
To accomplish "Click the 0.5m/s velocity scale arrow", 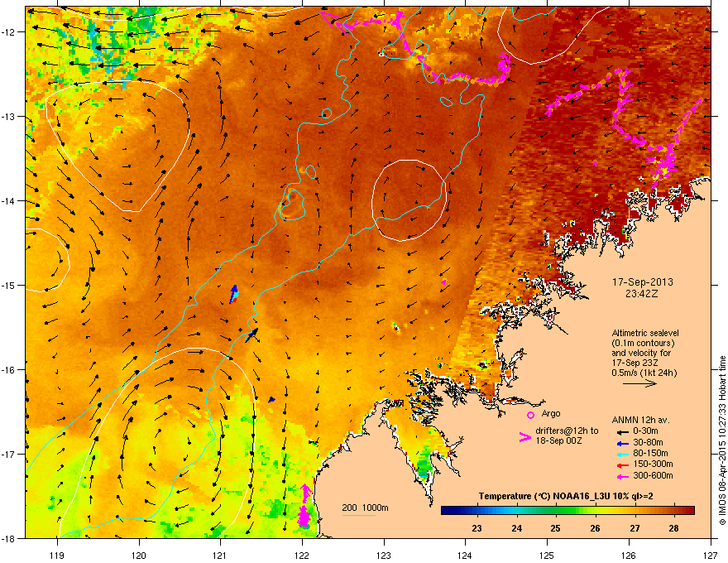I will pos(639,383).
